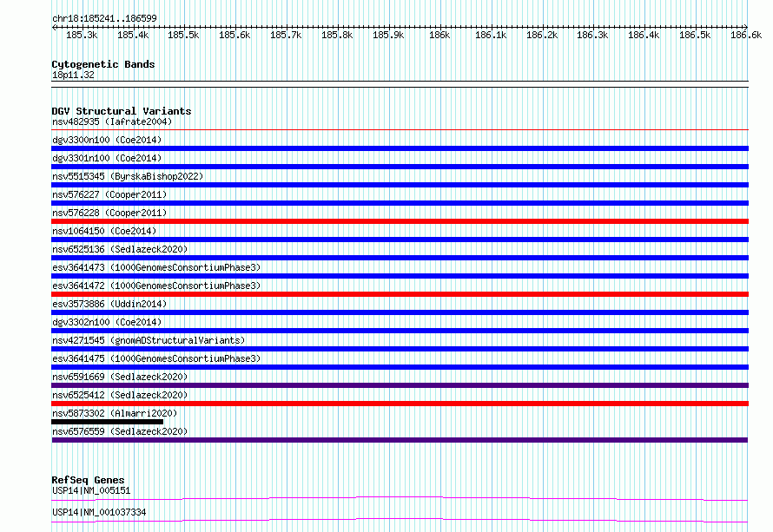Click the DGV Structural Variants track title
This screenshot has width=773, height=532.
tap(122, 111)
